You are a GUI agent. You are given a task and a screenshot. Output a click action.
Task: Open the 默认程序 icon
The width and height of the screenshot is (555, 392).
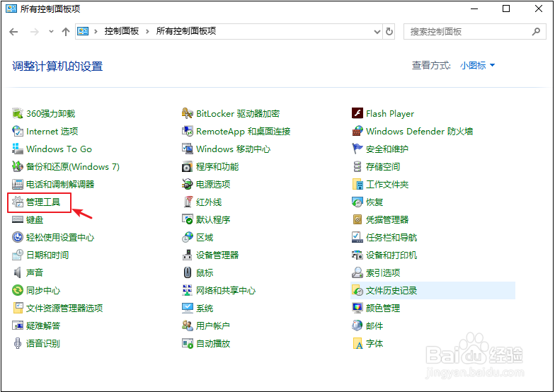187,219
